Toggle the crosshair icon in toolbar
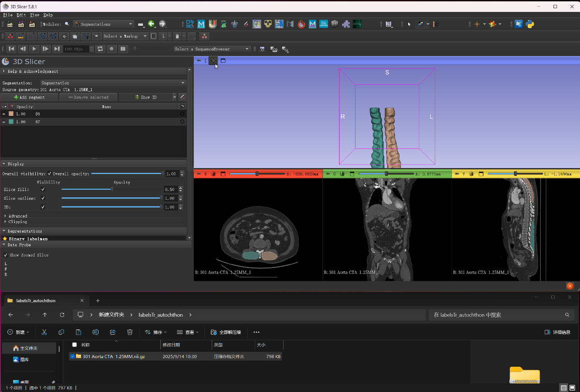The width and height of the screenshot is (580, 392). [477, 24]
